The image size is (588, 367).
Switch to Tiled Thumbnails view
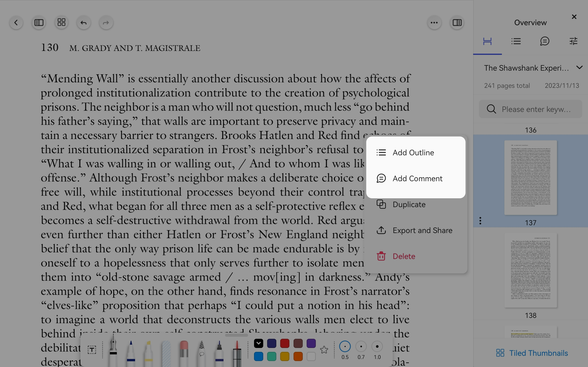click(x=532, y=353)
